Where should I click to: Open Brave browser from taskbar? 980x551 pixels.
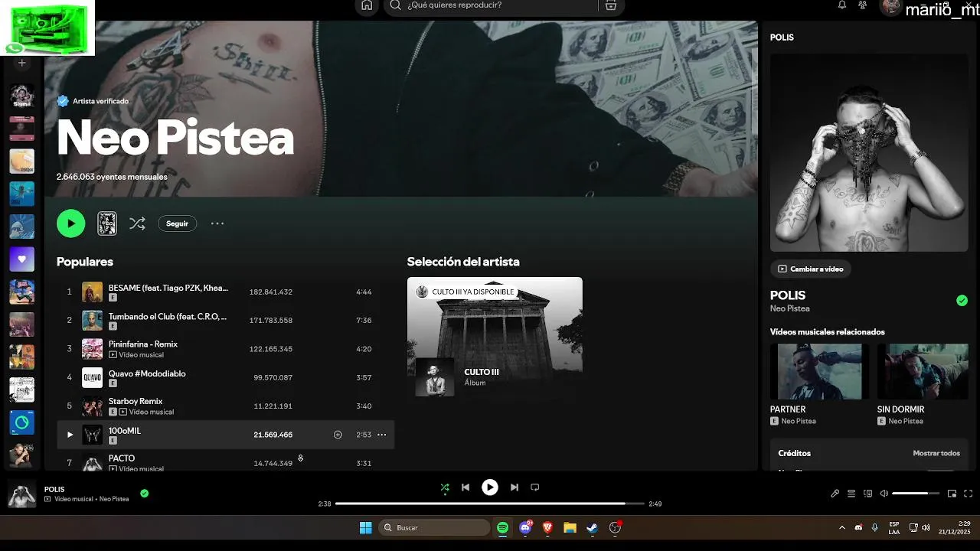[x=547, y=527]
